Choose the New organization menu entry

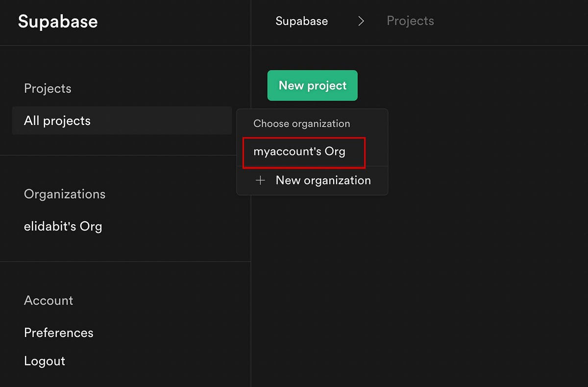click(x=323, y=181)
